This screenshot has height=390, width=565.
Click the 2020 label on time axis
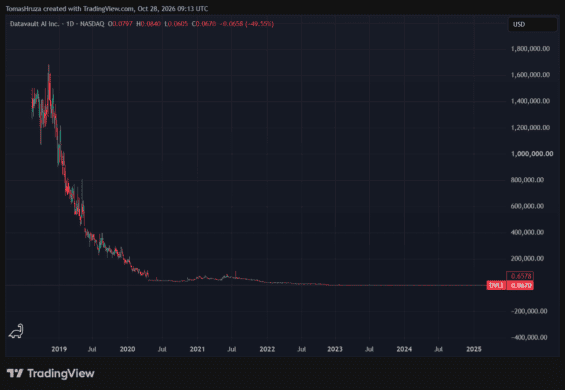(127, 349)
